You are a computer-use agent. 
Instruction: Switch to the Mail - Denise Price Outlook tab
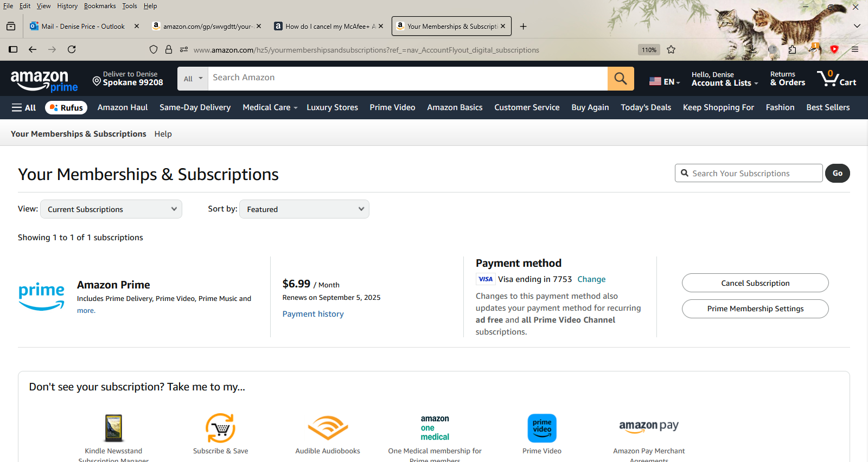(84, 26)
